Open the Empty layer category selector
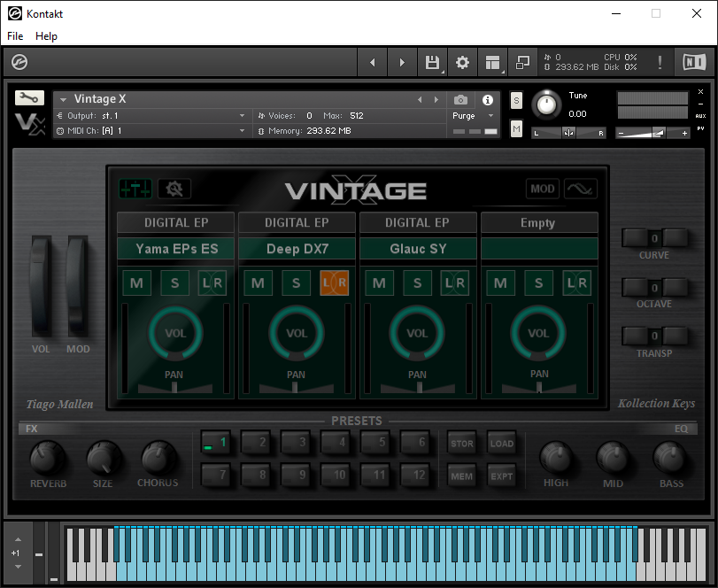 coord(539,222)
